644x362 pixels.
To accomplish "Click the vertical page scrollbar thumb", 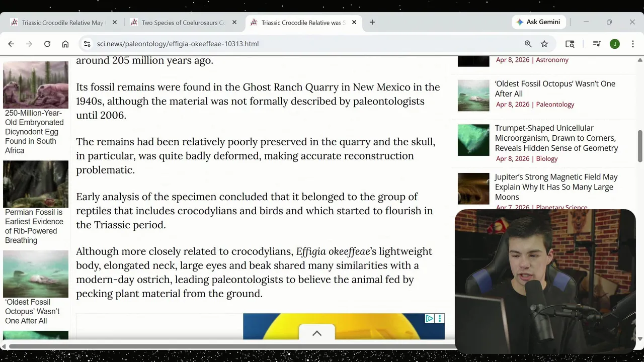I will click(640, 146).
